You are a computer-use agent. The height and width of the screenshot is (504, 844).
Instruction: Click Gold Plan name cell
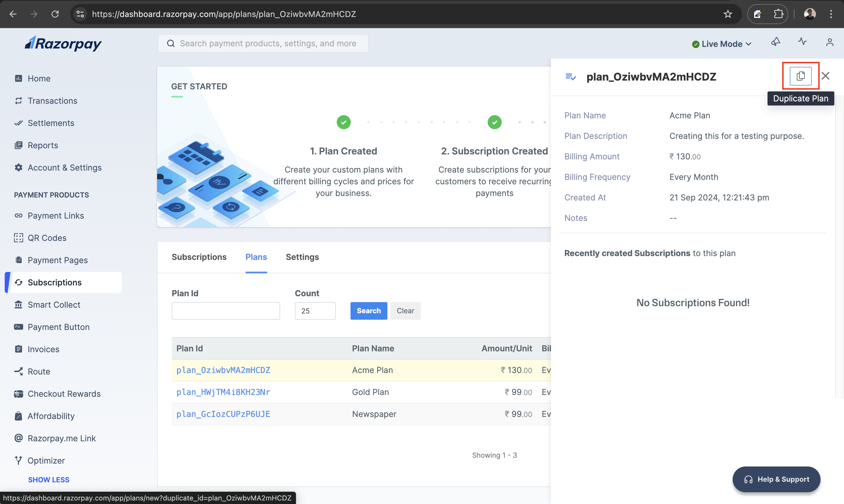coord(370,392)
